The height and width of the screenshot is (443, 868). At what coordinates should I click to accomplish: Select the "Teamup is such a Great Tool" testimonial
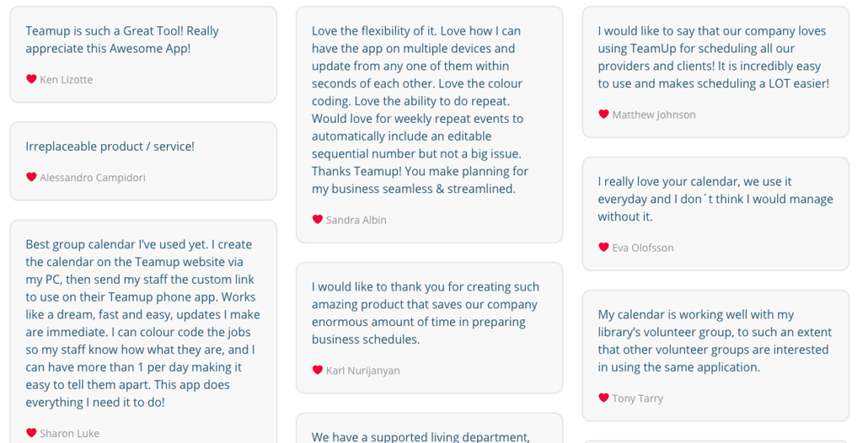(x=143, y=55)
